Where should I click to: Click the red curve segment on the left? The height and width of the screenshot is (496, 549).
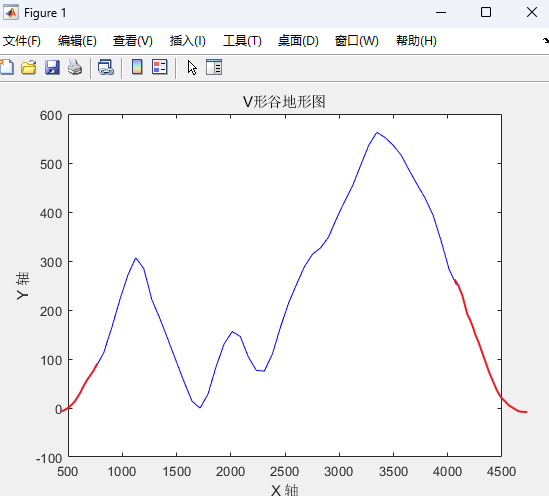click(x=81, y=389)
